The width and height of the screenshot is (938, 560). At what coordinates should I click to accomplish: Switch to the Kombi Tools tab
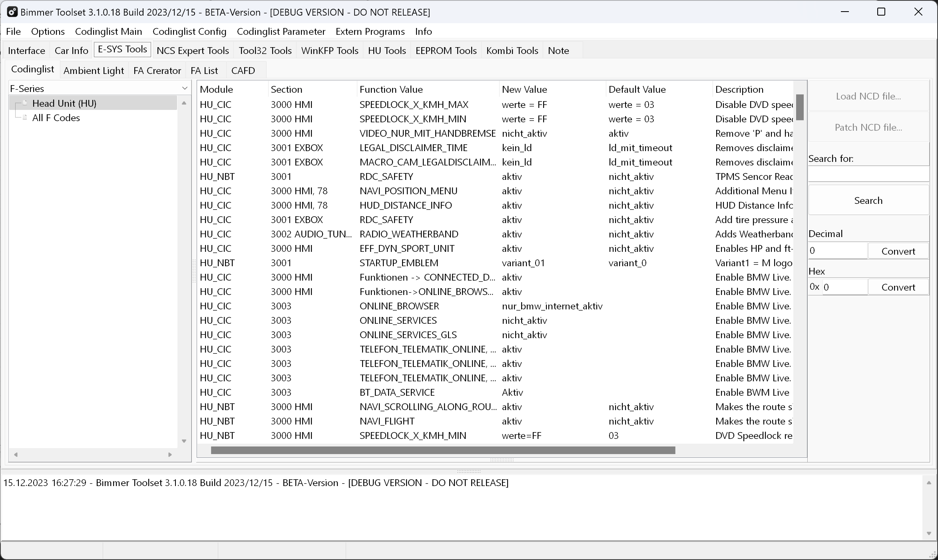512,50
